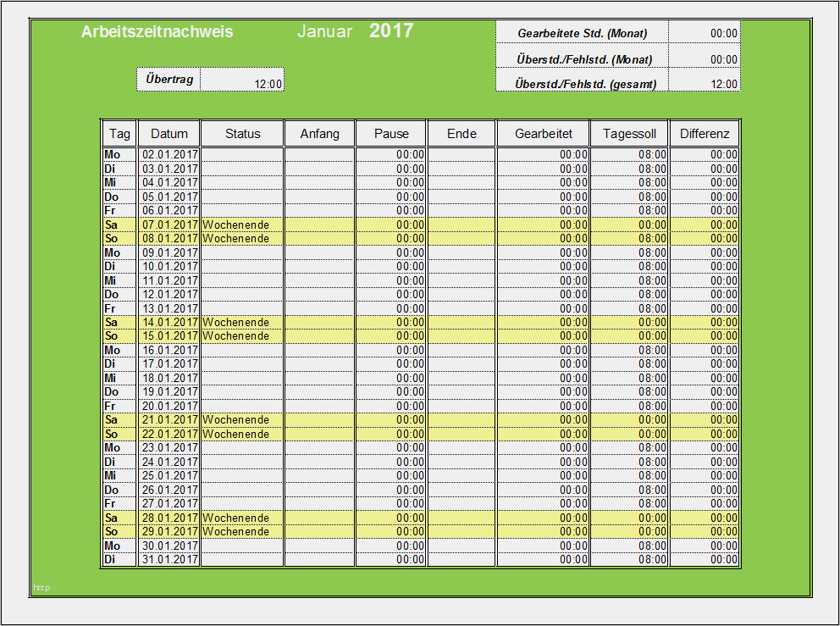Select the date cell 23.01.2017

tap(169, 447)
